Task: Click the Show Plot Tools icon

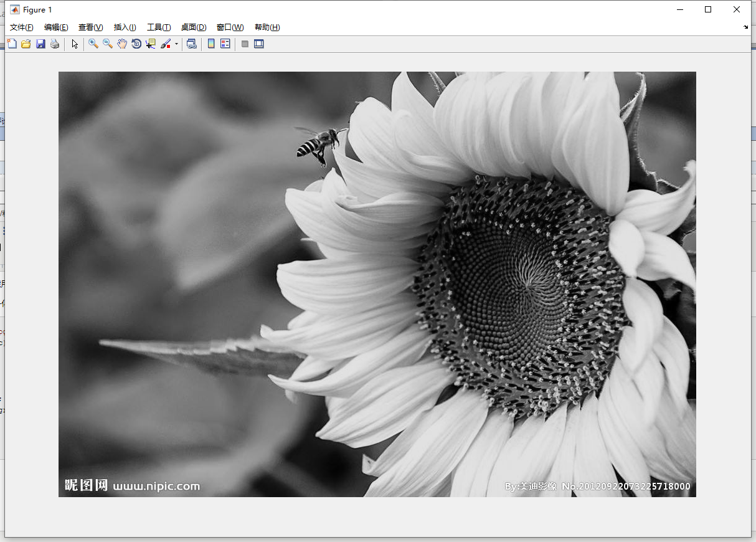Action: click(259, 44)
